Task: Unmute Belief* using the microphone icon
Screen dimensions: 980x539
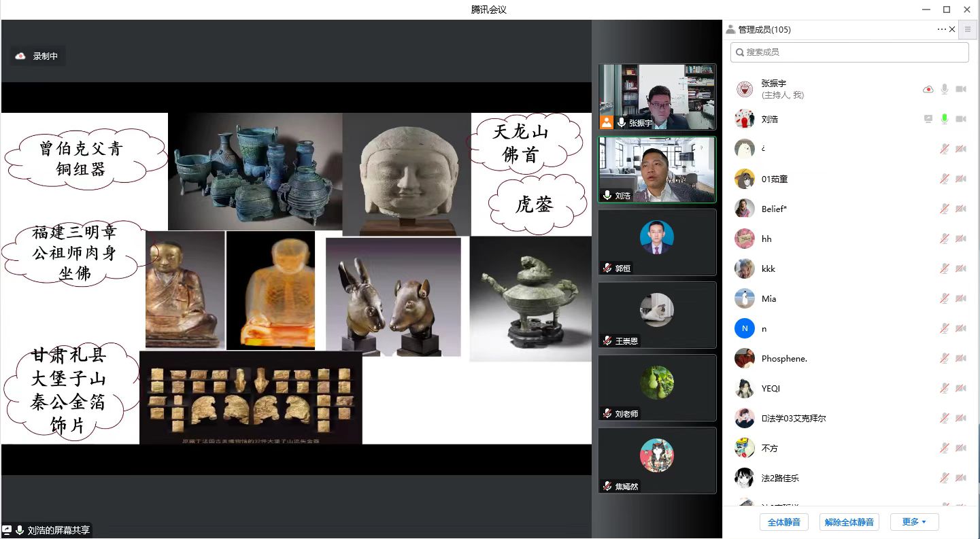Action: tap(944, 209)
